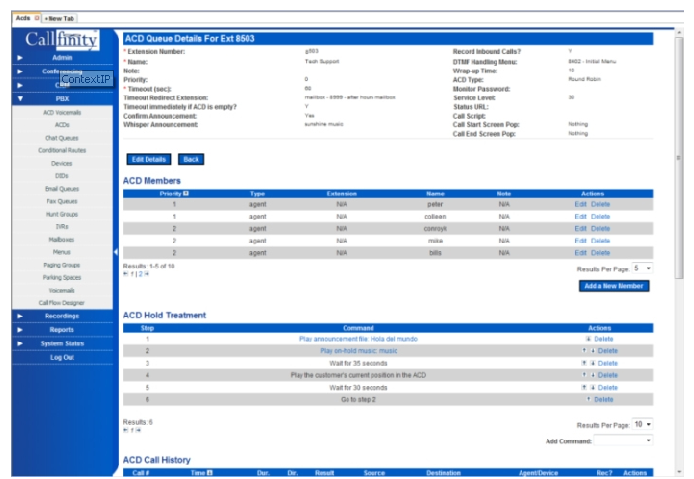Close the Acds browser tab
This screenshot has width=694, height=479.
tap(37, 18)
